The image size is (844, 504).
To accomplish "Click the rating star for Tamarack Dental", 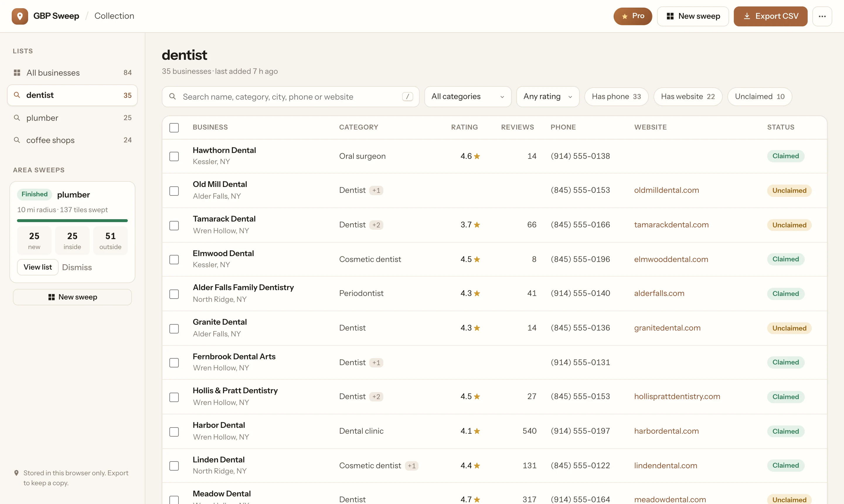I will coord(477,225).
